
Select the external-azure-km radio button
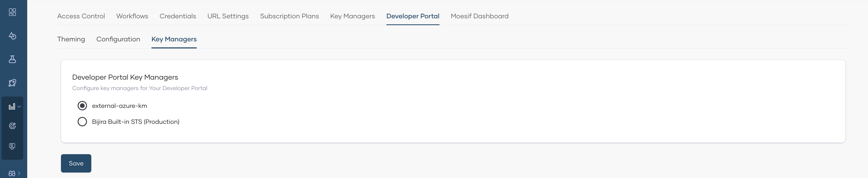(x=82, y=106)
